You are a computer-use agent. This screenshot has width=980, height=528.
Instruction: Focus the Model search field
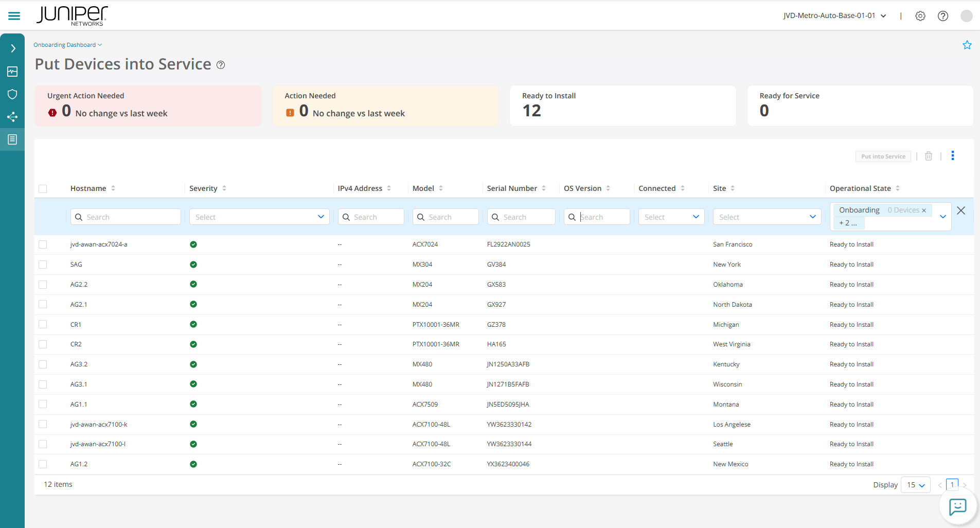pyautogui.click(x=446, y=217)
